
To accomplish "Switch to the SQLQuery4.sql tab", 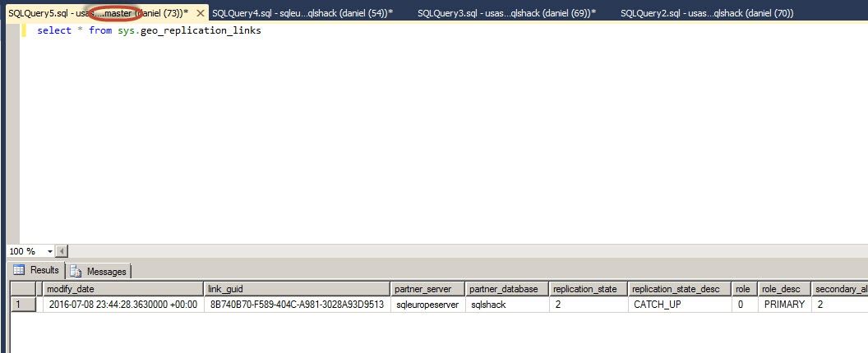I will coord(302,13).
